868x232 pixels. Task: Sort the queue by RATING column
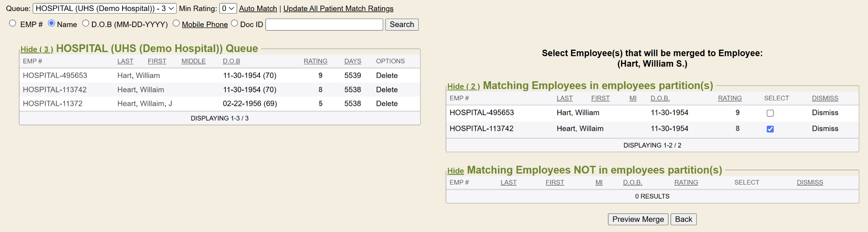[315, 61]
